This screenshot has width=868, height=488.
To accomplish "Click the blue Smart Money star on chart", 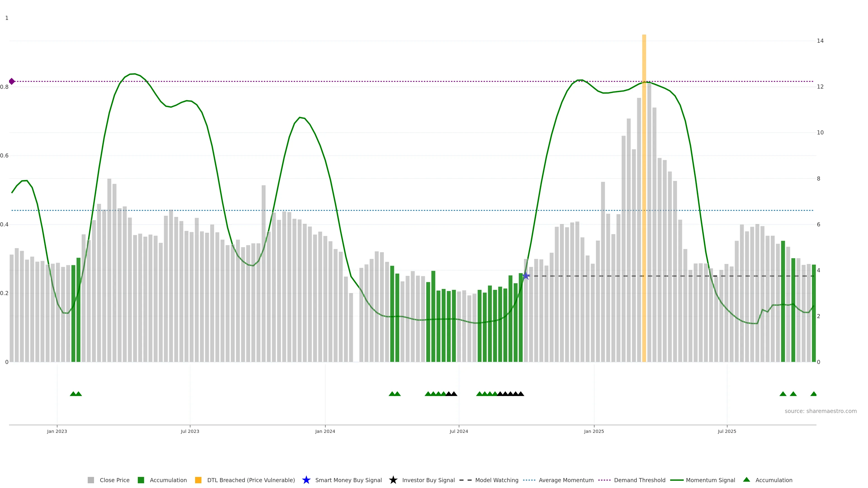I will pyautogui.click(x=526, y=276).
